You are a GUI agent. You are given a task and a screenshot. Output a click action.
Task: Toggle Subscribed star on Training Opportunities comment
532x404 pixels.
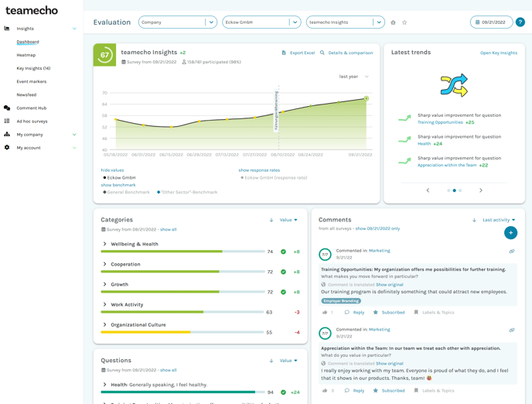(x=376, y=313)
